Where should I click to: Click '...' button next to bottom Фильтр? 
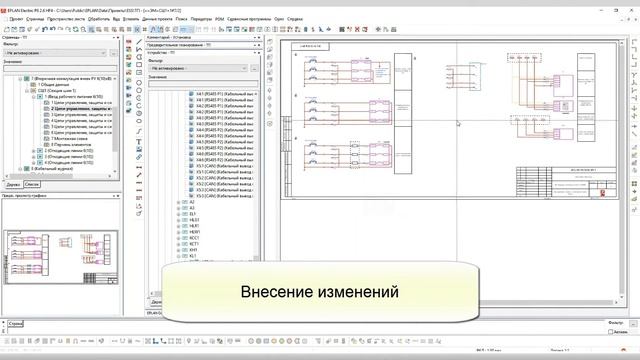click(x=633, y=323)
